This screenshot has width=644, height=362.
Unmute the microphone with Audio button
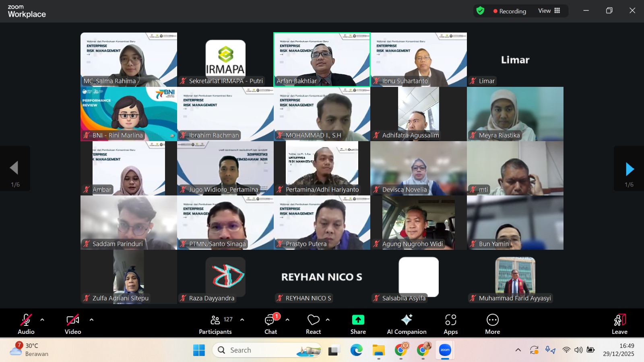click(26, 324)
